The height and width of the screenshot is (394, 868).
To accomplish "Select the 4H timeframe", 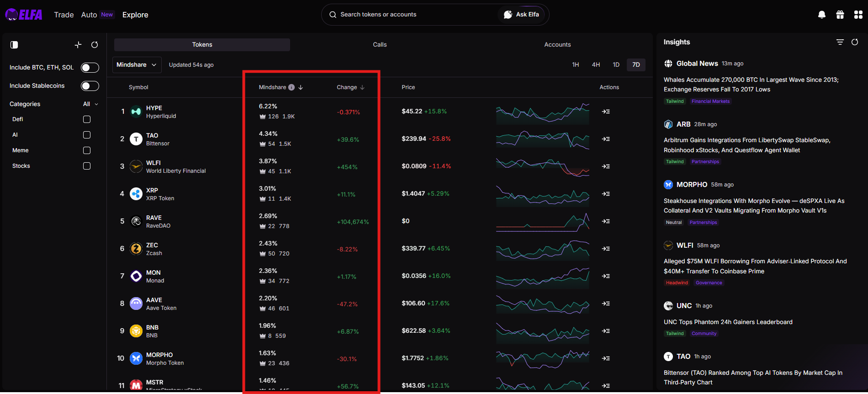I will pos(596,65).
